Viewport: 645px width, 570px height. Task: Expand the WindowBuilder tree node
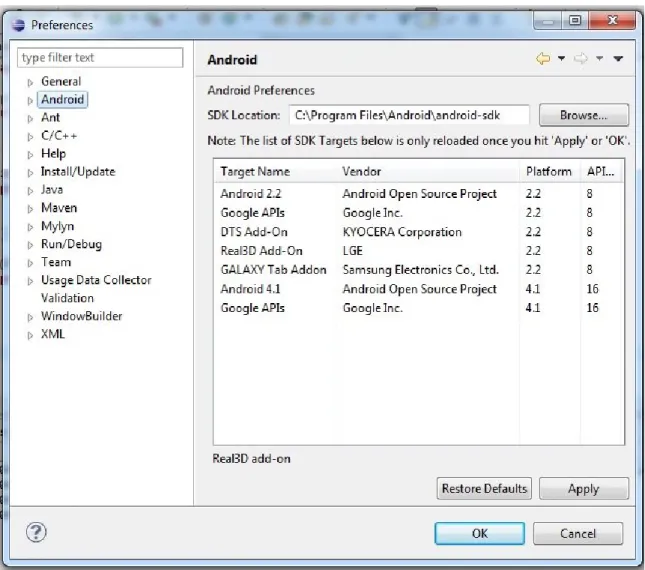pos(30,317)
